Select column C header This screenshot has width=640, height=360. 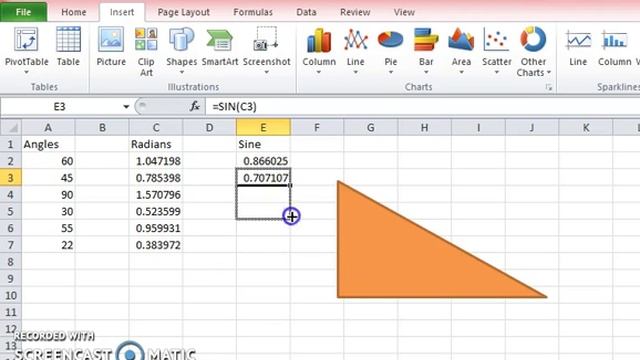click(x=156, y=128)
